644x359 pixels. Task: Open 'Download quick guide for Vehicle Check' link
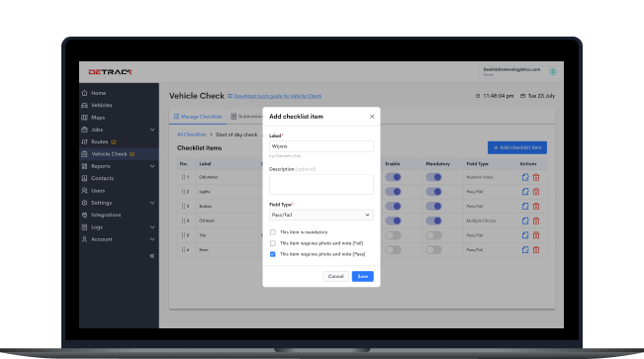[x=278, y=96]
